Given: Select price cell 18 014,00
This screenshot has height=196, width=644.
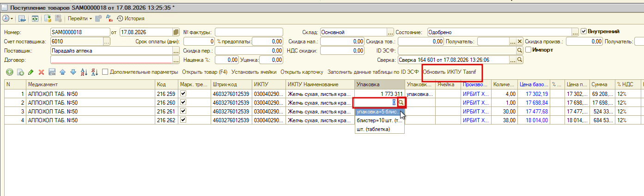Looking at the screenshot, I should pos(534,120).
